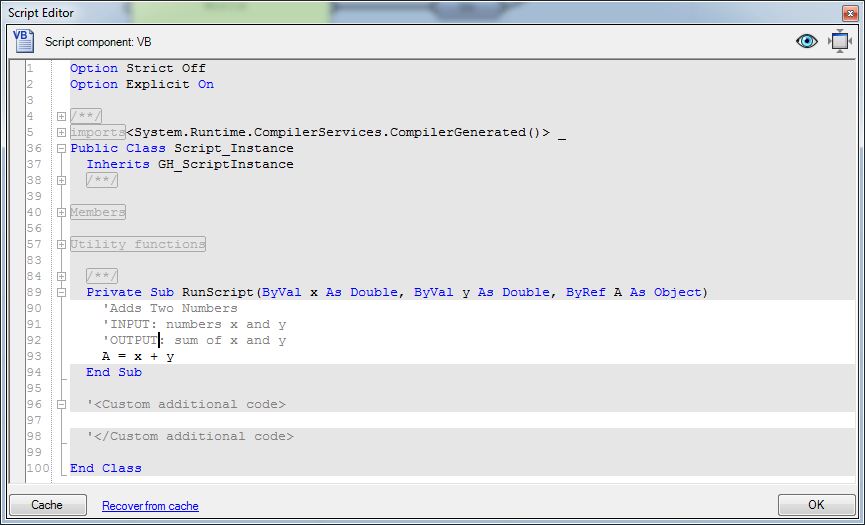Screen dimensions: 865x525
Task: Click the 'Script component: VB' label
Action: click(98, 42)
